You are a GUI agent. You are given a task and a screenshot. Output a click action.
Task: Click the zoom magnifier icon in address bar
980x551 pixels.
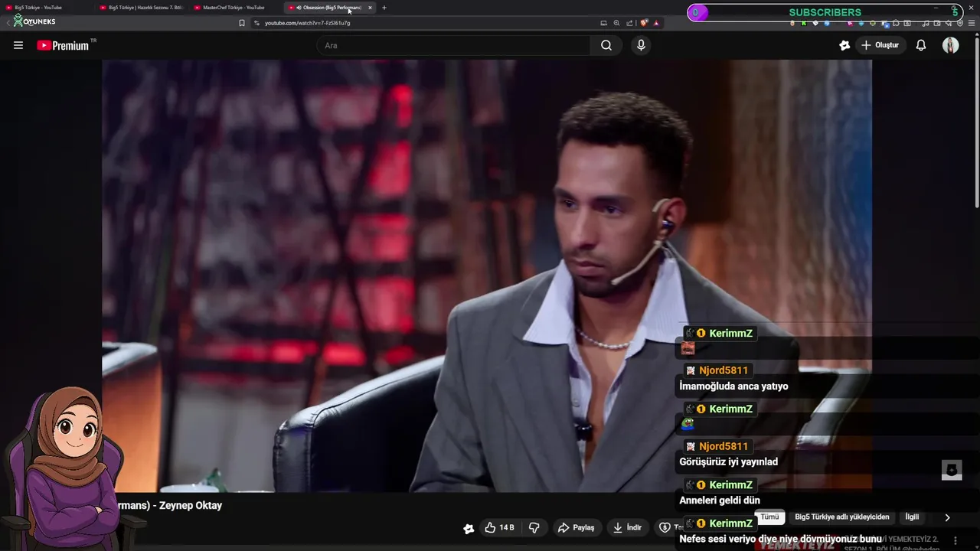pyautogui.click(x=616, y=23)
